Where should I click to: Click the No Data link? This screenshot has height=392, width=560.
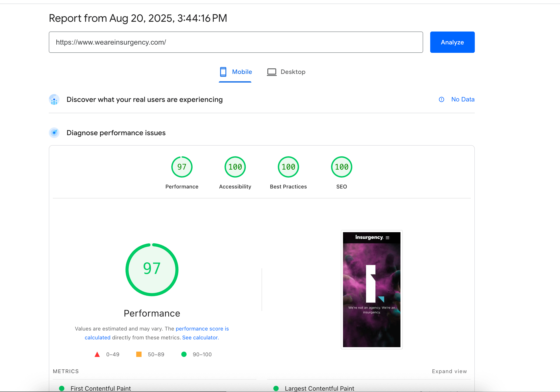(463, 99)
